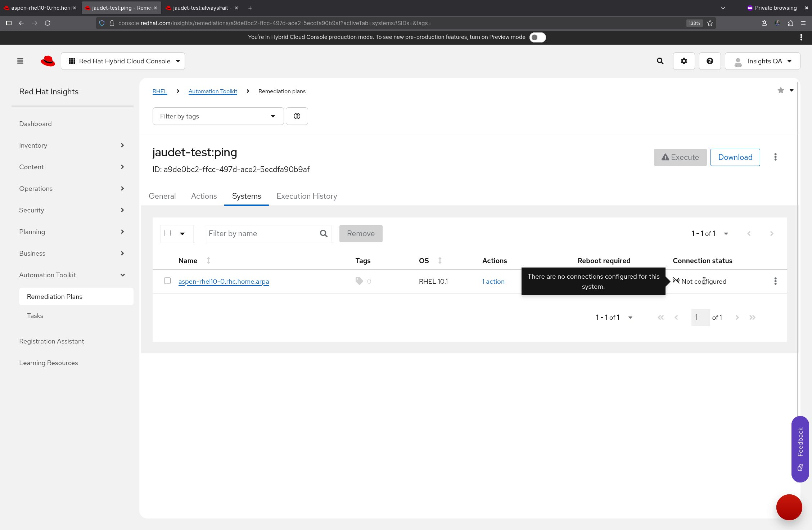Favorite this page with star icon
The height and width of the screenshot is (530, 812).
[780, 90]
